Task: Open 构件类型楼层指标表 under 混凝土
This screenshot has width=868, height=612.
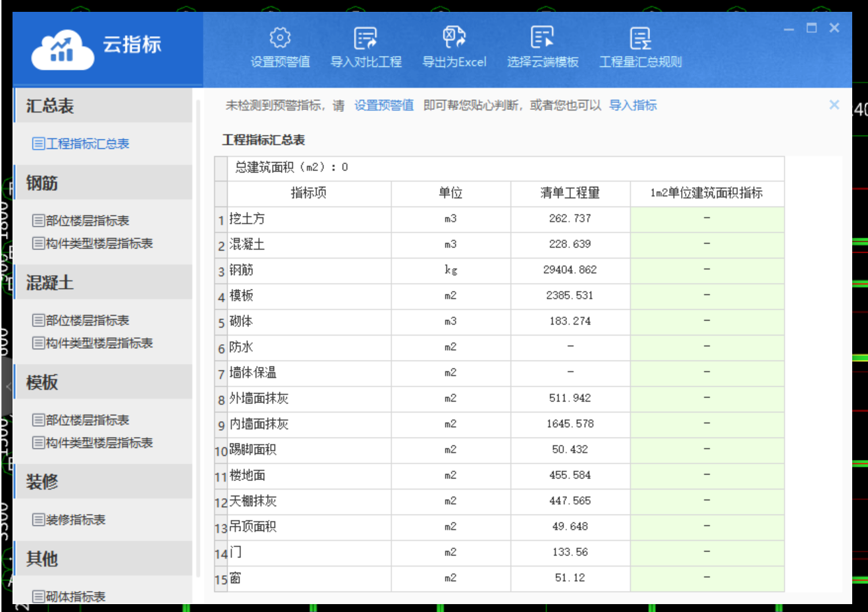Action: coord(93,343)
